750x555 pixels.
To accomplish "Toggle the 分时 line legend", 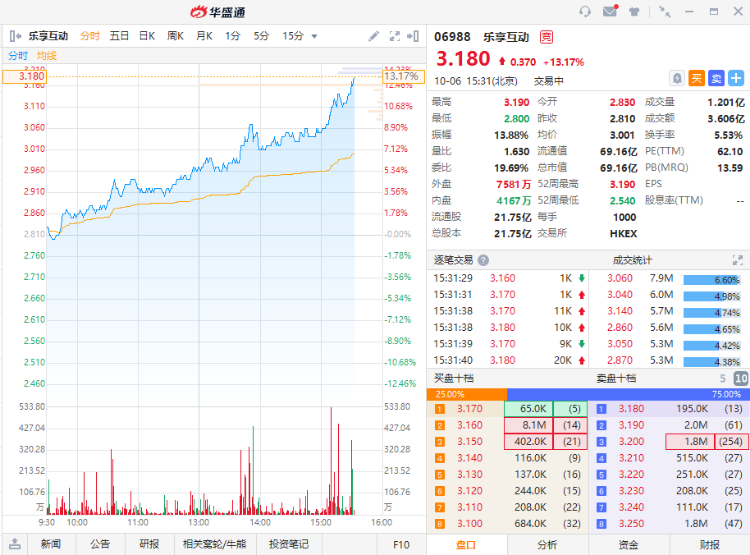I will coord(18,56).
